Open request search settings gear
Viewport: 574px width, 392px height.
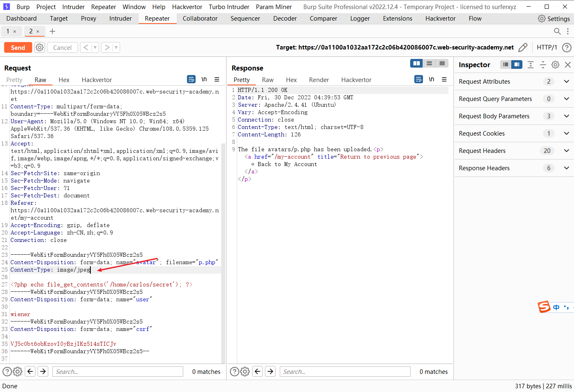pyautogui.click(x=17, y=371)
